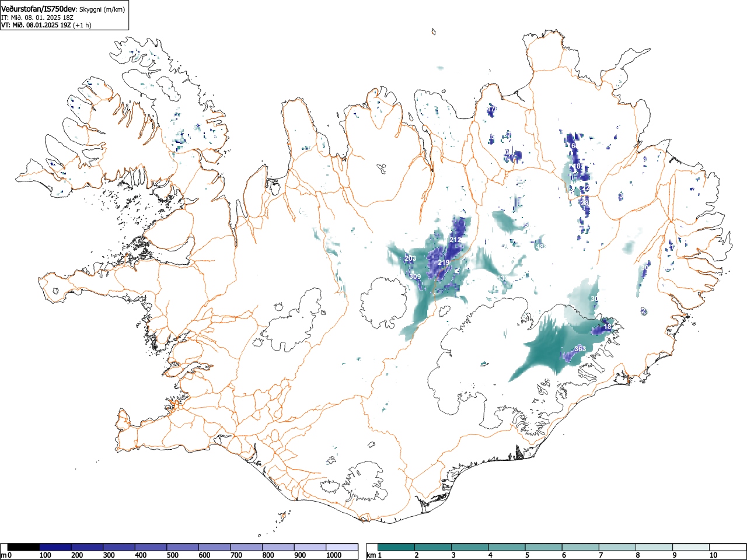Click the '6' tick label in the km legend
This screenshot has width=747, height=560.
pos(563,555)
